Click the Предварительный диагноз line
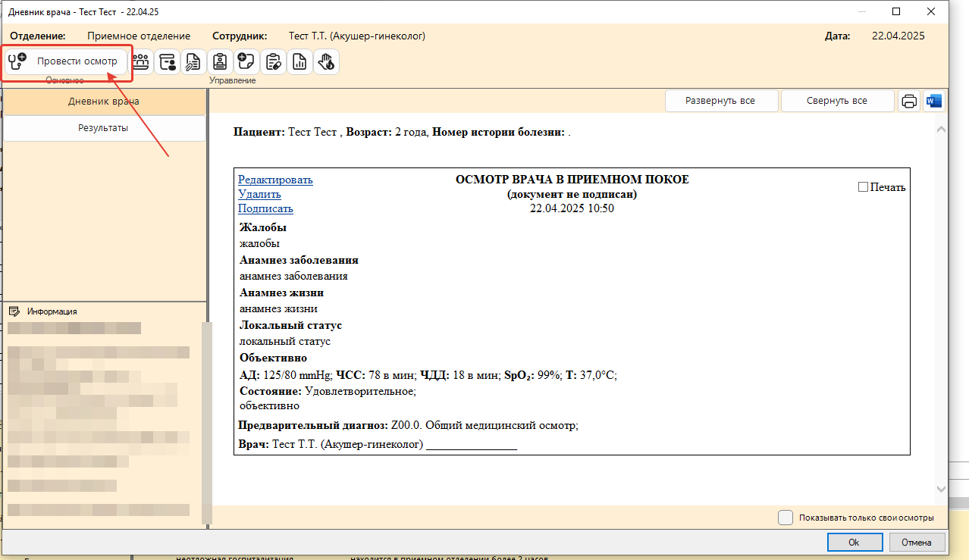This screenshot has height=560, width=969. pos(408,426)
